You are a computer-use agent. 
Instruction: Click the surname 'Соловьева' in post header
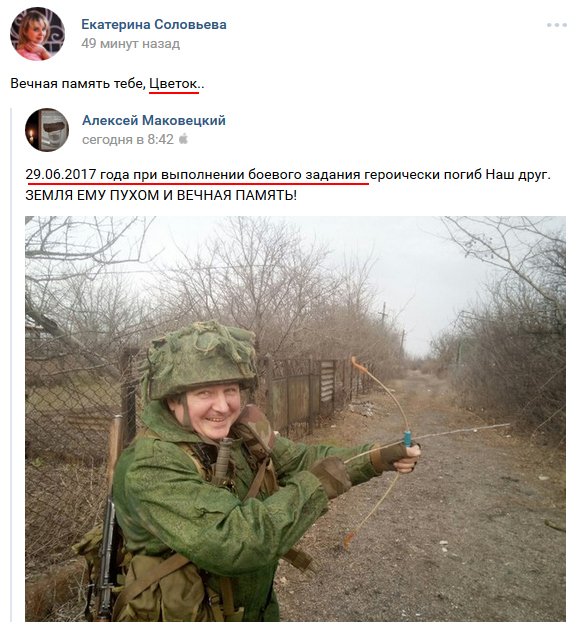191,24
